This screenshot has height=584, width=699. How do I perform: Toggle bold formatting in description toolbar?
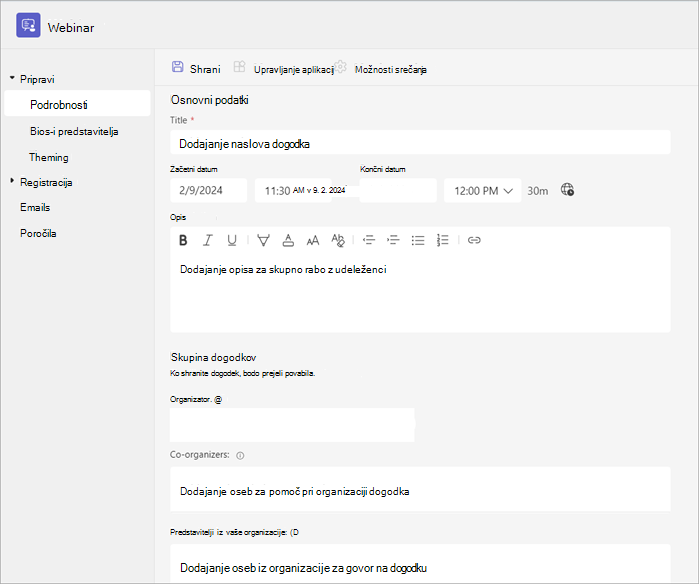[183, 240]
